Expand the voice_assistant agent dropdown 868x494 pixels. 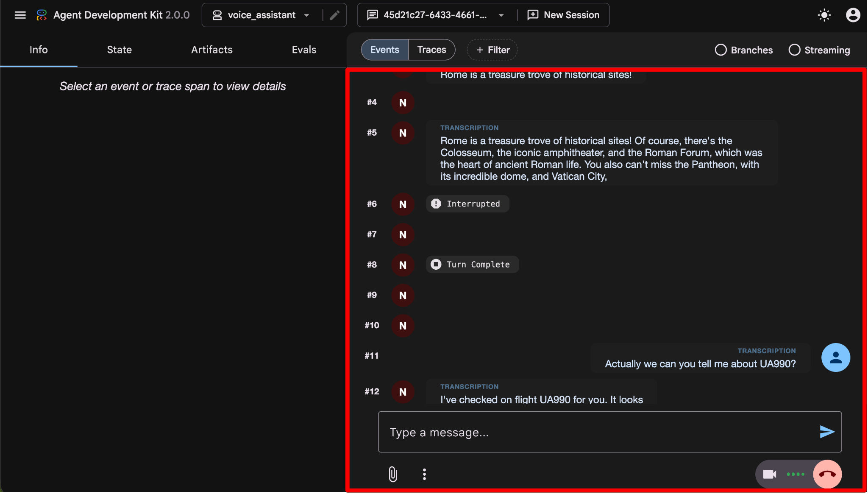(262, 15)
